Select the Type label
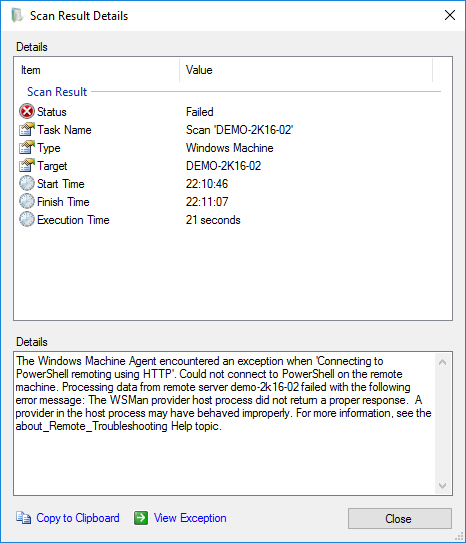Screen dimensions: 466x543 pos(49,148)
